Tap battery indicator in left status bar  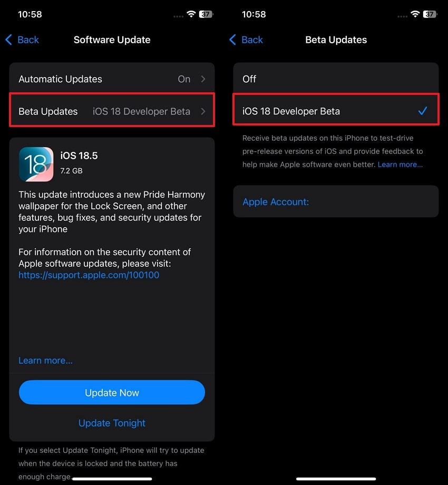pos(206,14)
